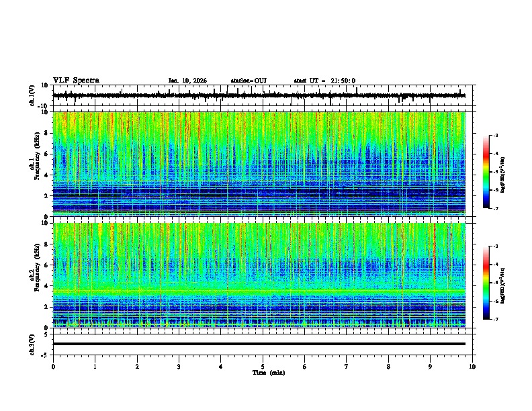Click the time axis tick label "4"
The width and height of the screenshot is (532, 411).
(221, 367)
